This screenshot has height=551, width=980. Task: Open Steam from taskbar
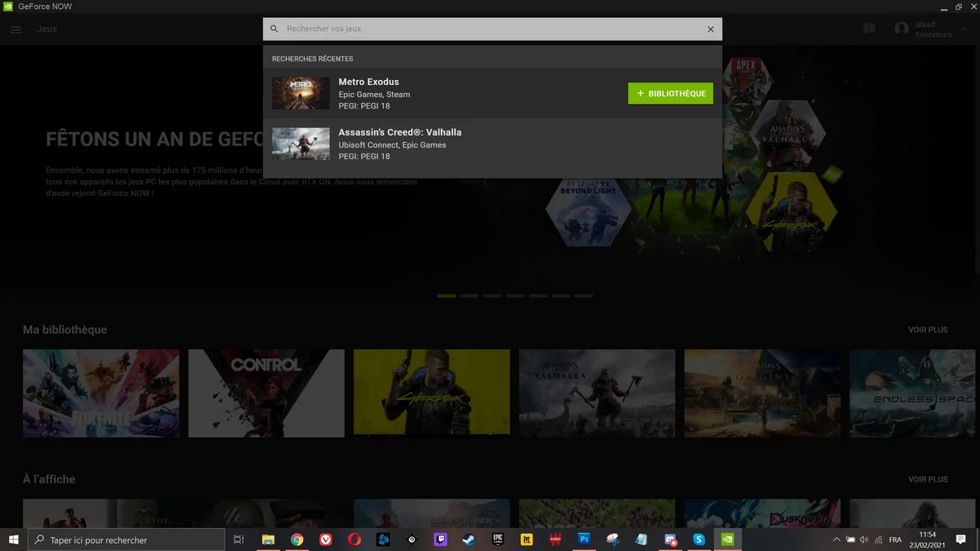[469, 540]
